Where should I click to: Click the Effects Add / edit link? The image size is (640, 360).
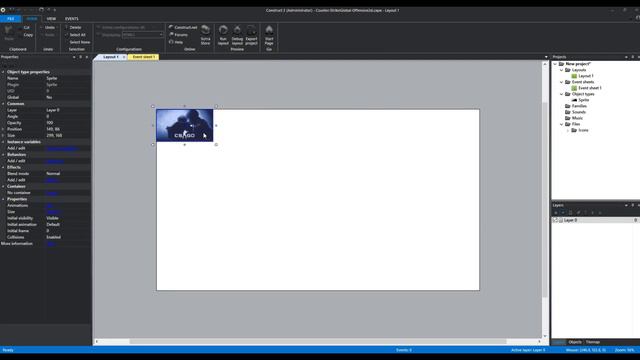pyautogui.click(x=52, y=180)
